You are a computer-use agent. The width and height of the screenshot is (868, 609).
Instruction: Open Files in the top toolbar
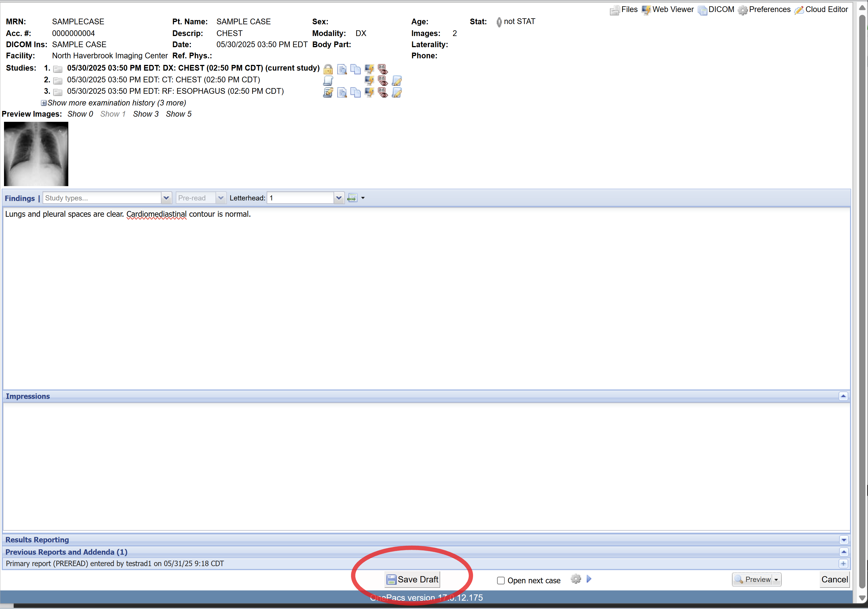(x=624, y=9)
